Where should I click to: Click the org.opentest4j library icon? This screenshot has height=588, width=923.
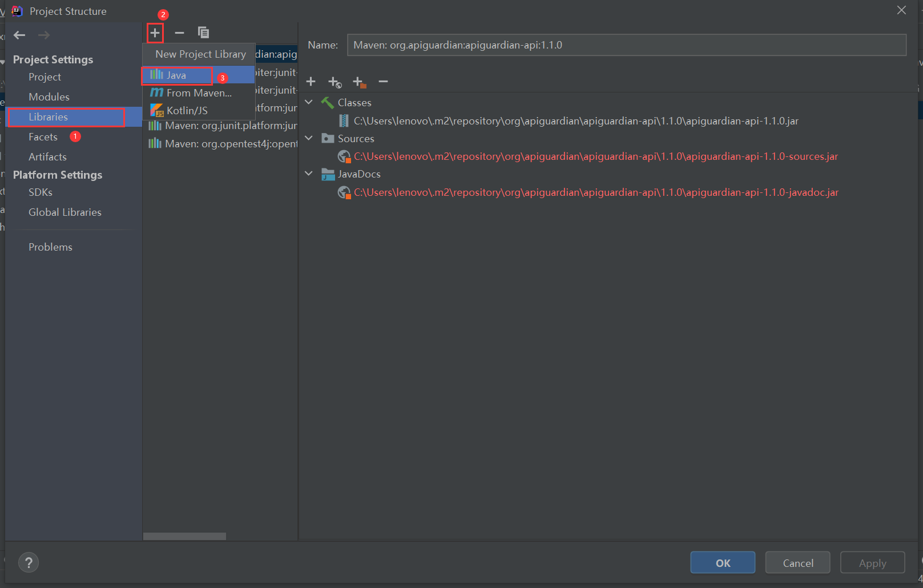coord(155,143)
